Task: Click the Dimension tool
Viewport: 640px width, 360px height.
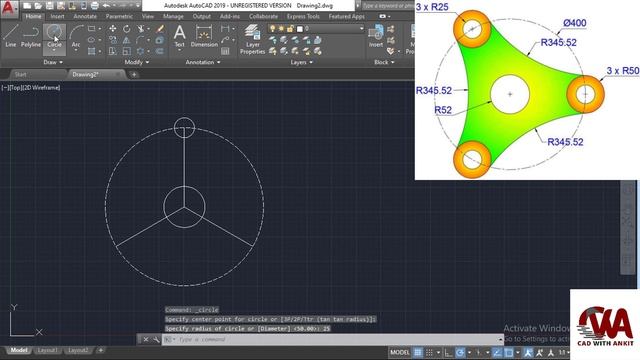Action: click(204, 36)
